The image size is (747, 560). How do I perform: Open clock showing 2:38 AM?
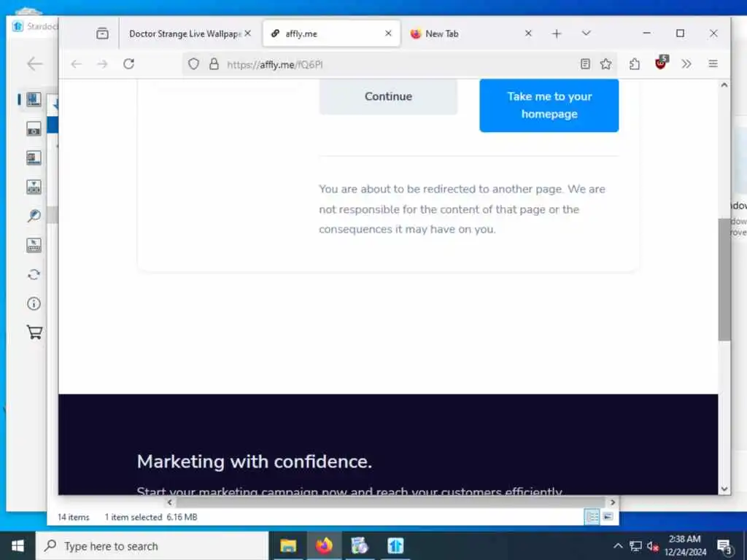(x=685, y=545)
